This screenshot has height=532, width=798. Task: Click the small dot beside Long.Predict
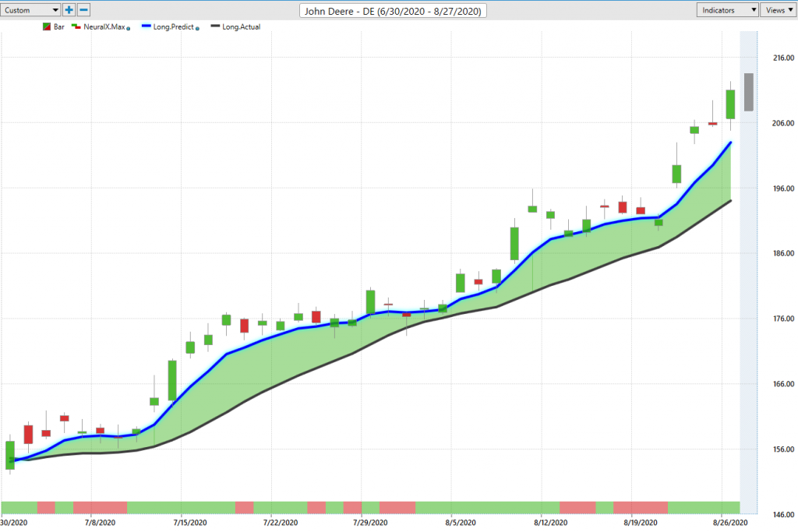[x=197, y=29]
